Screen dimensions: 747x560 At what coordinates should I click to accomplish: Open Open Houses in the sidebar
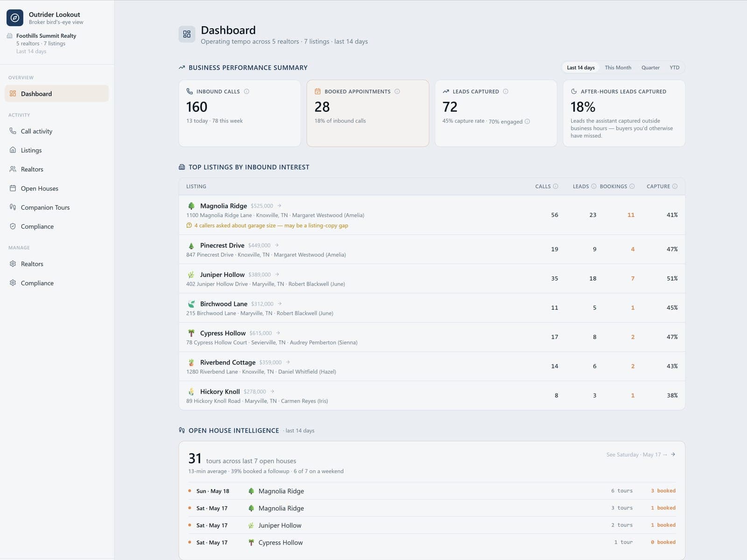click(56, 189)
